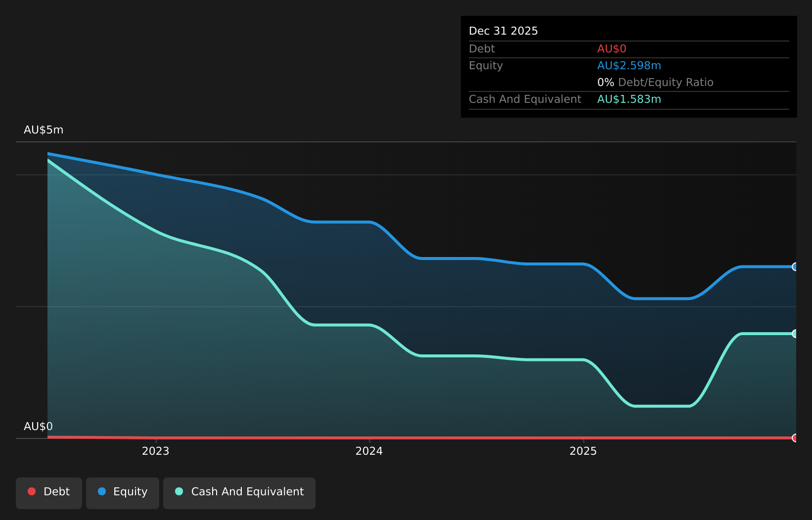Click the 2024 x-axis label
The image size is (812, 520).
[x=369, y=451]
